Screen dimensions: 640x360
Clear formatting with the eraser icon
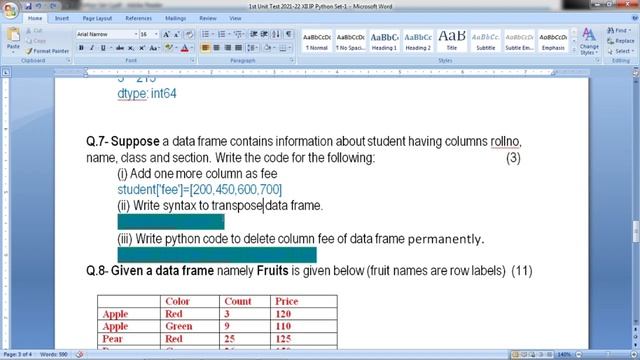tap(189, 35)
